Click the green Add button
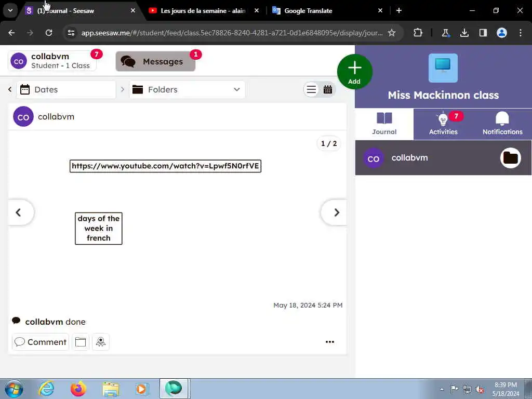Viewport: 532px width, 399px height. [x=354, y=72]
